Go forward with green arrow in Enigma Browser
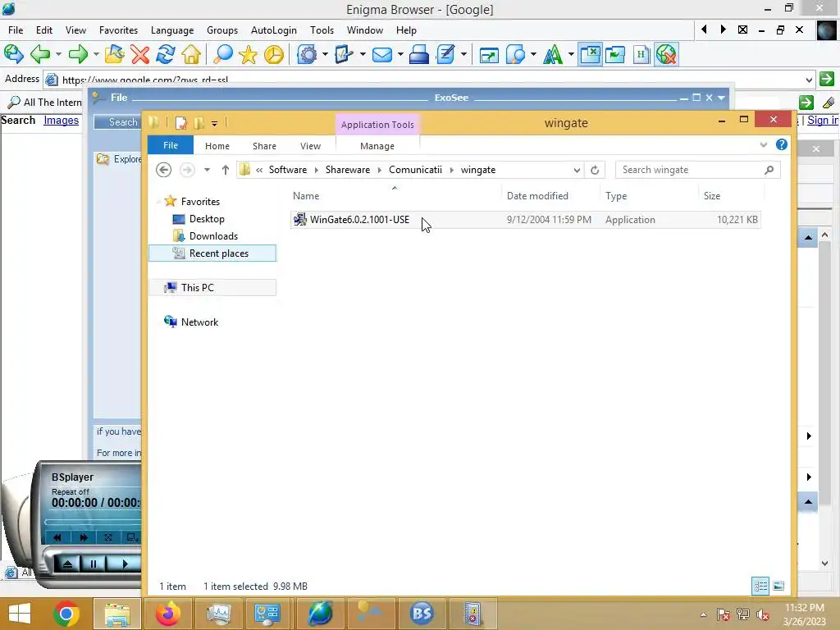Viewport: 840px width, 630px height. point(78,54)
